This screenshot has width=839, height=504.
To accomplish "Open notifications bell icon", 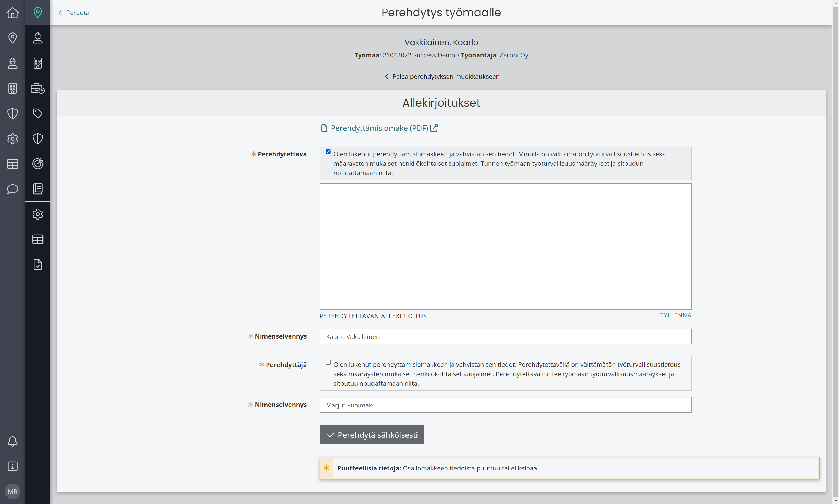I will pos(13,441).
